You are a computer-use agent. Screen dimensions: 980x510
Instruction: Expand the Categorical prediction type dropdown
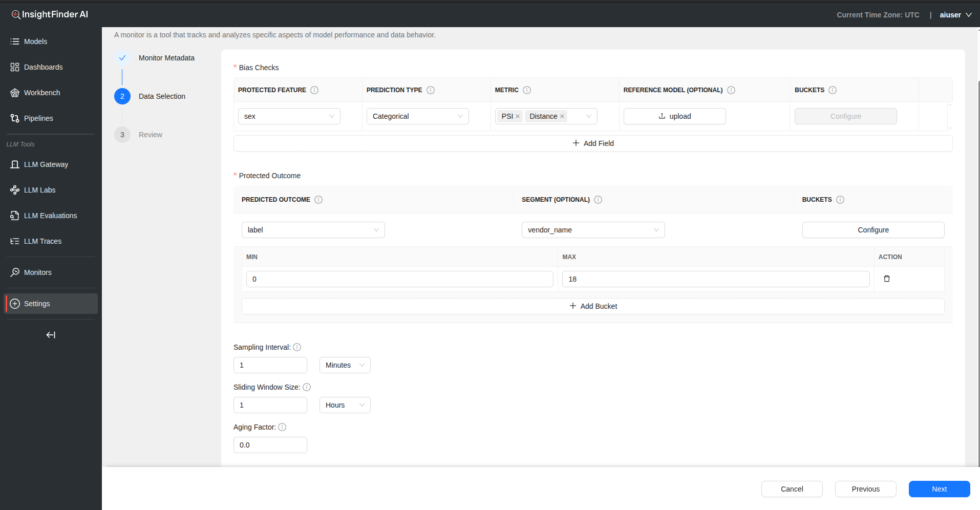point(417,116)
